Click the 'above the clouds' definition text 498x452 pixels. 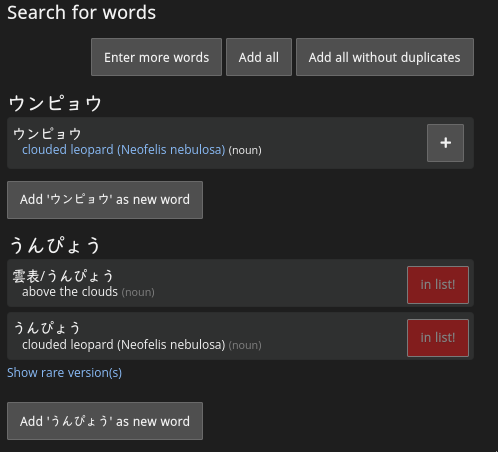point(70,292)
